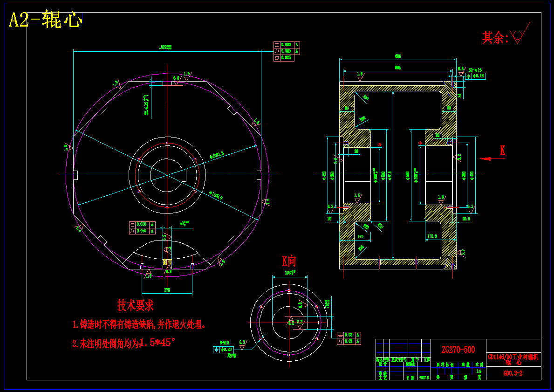Click the red "K向" view label
This screenshot has width=554, height=392.
click(x=289, y=261)
